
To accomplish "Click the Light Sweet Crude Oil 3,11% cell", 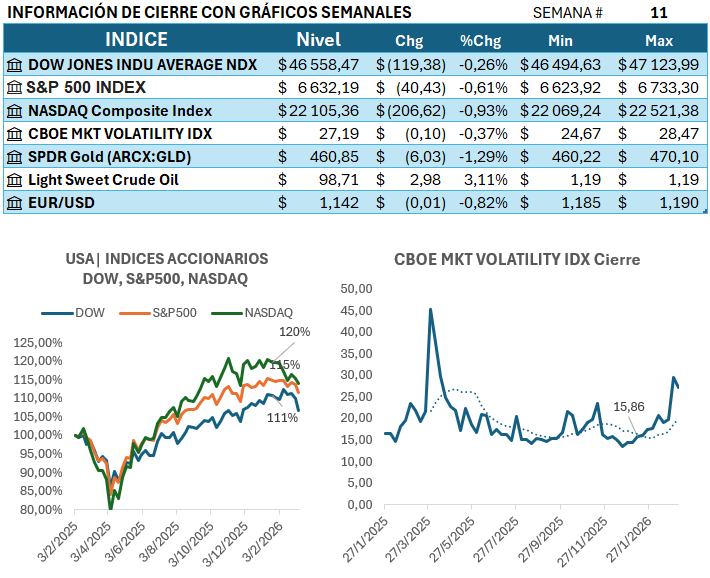I will coord(479,180).
